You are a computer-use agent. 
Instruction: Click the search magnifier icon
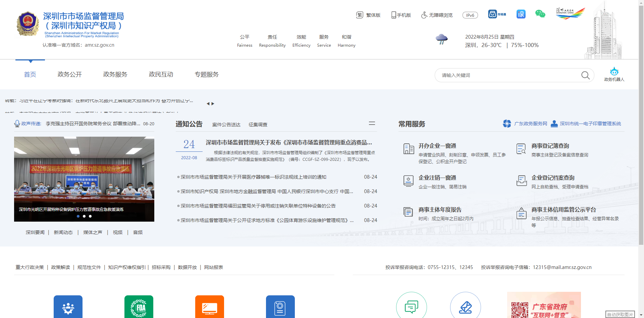click(585, 75)
